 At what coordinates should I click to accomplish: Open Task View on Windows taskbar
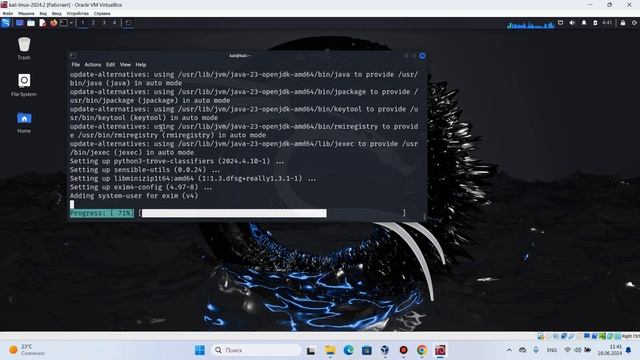point(311,350)
